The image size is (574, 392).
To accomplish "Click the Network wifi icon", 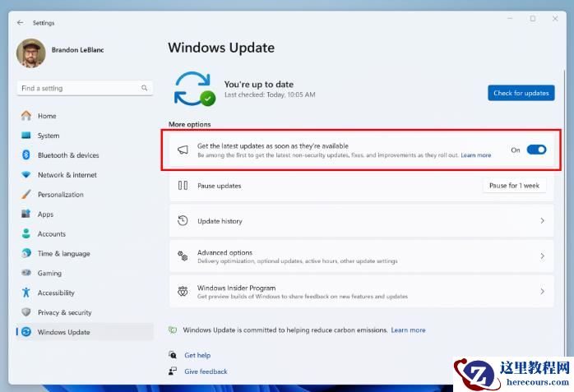I will [x=26, y=175].
